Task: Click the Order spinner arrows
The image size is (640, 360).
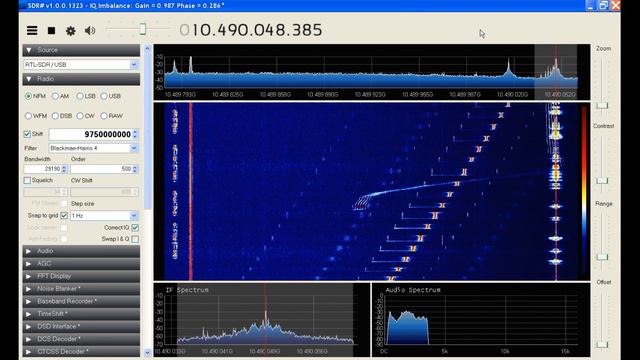Action: pos(135,169)
